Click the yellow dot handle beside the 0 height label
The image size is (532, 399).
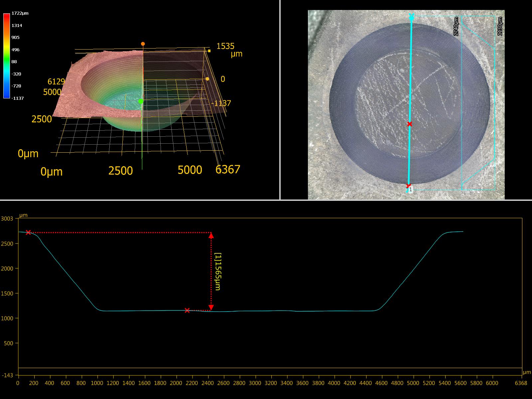(207, 79)
